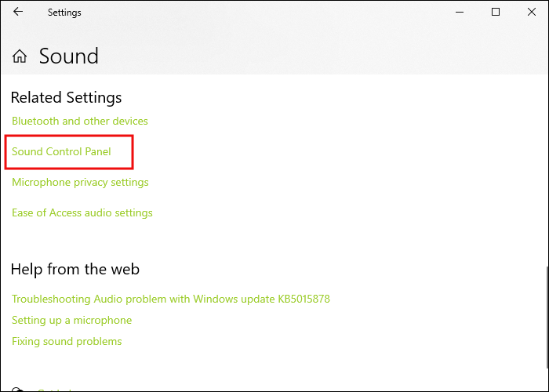Maximize the Settings window
The width and height of the screenshot is (549, 392).
pos(496,13)
